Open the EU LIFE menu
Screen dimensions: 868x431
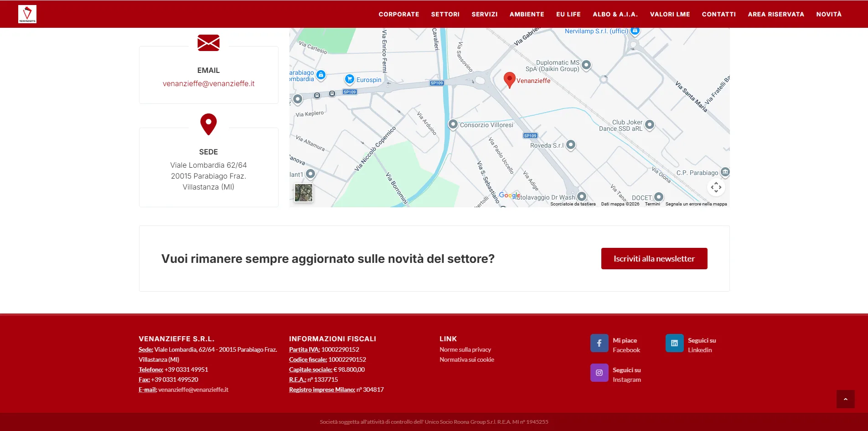[568, 14]
